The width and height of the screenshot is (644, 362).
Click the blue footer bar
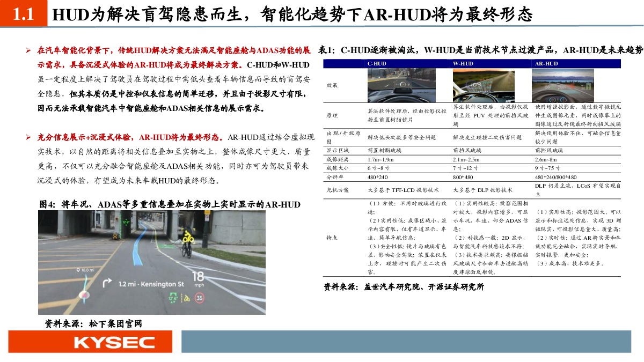click(412, 342)
